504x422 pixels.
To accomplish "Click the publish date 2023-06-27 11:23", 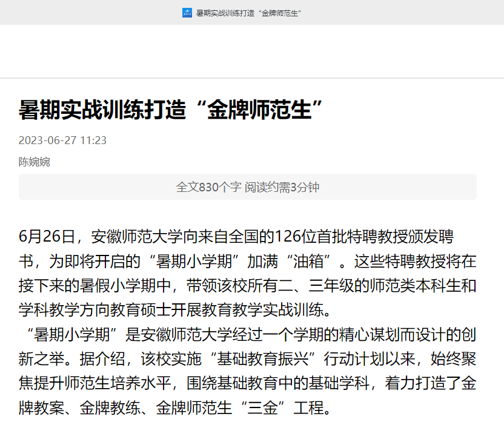I will point(62,140).
